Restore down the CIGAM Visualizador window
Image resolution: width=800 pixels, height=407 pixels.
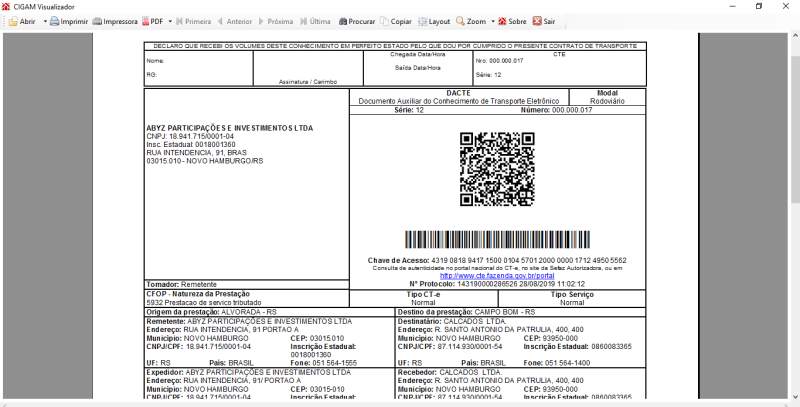pos(759,7)
